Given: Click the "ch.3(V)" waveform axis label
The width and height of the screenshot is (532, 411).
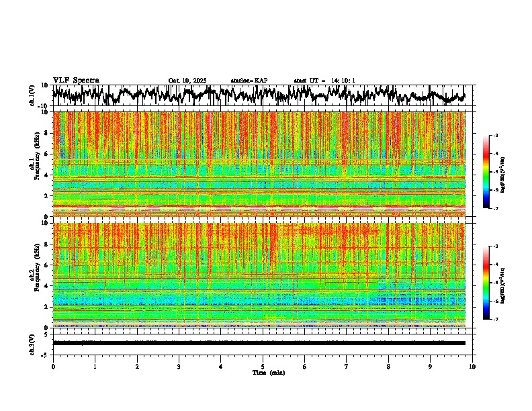Looking at the screenshot, I should point(32,345).
